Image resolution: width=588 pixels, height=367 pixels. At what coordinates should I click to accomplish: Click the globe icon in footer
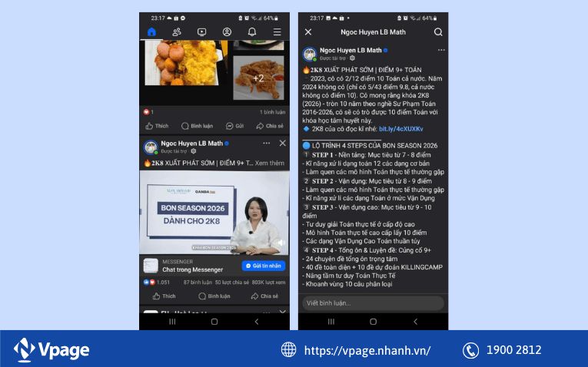(288, 350)
